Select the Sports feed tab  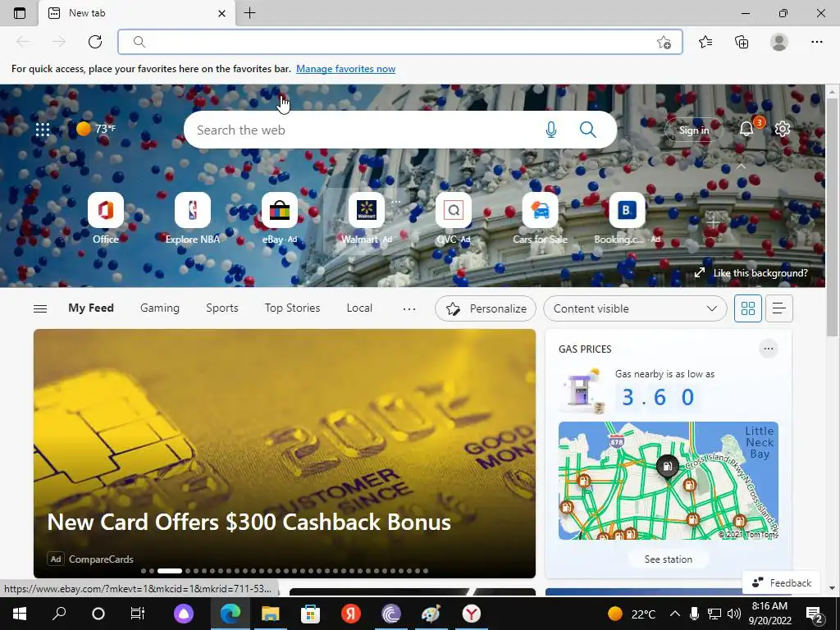[x=222, y=308]
